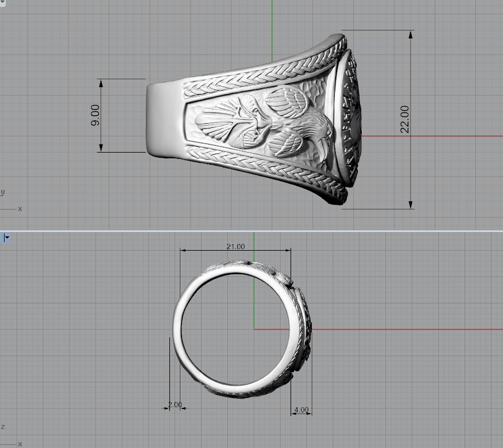This screenshot has height=448, width=503.
Task: Select the ring model in the side view
Action: pyautogui.click(x=253, y=119)
